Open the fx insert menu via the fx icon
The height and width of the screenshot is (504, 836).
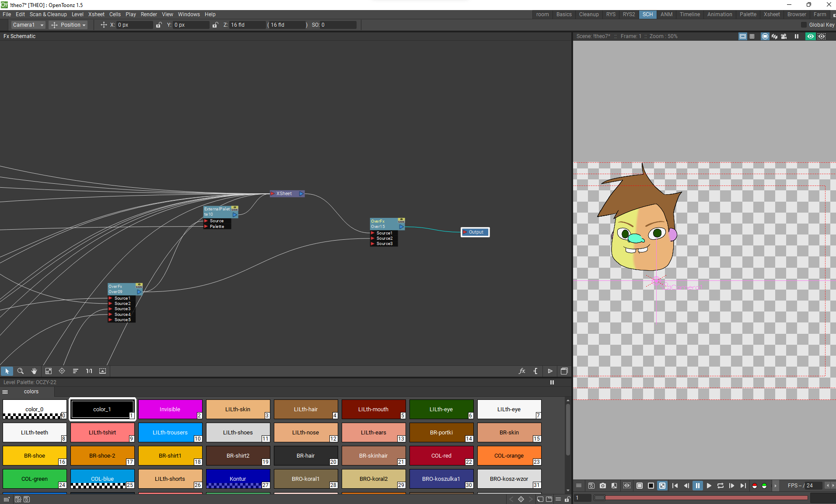coord(522,371)
